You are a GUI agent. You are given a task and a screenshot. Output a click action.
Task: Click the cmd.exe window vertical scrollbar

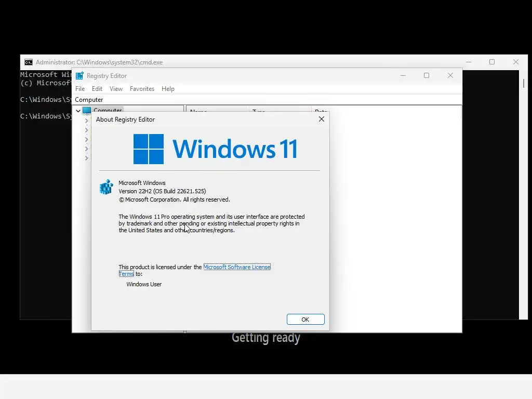[x=523, y=195]
